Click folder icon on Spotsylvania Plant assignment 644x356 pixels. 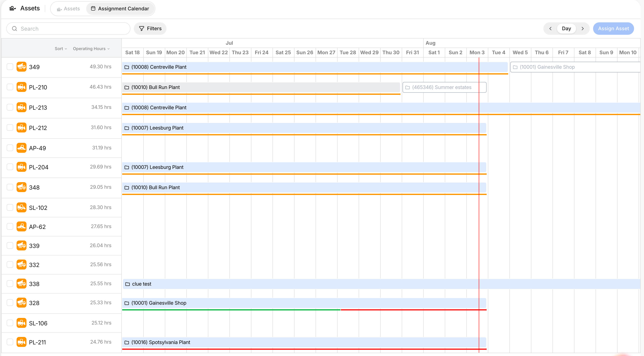click(127, 343)
